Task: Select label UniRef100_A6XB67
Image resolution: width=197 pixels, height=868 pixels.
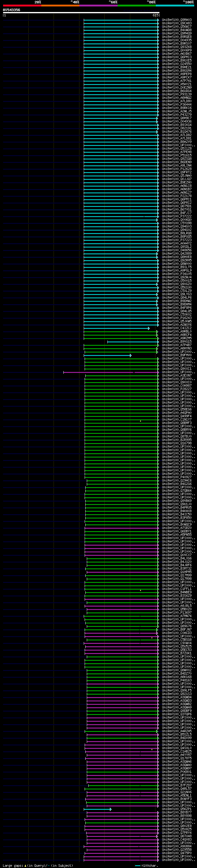Action: pos(177,54)
